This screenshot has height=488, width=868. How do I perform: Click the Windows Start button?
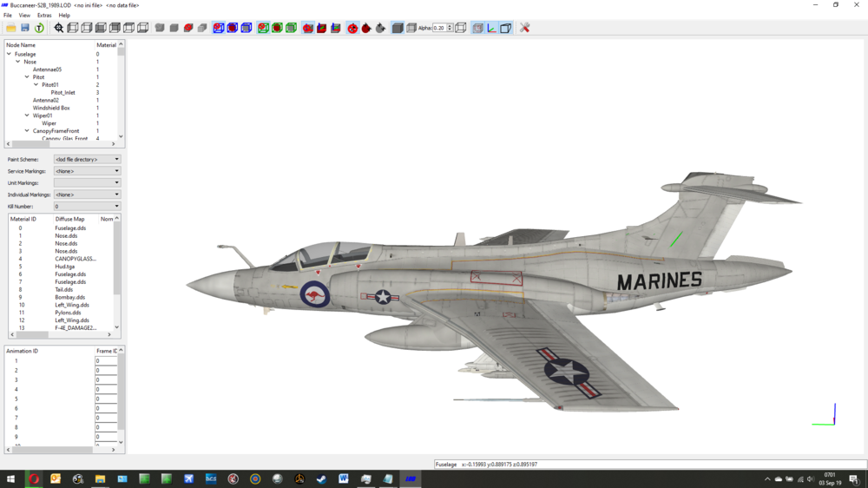point(10,479)
